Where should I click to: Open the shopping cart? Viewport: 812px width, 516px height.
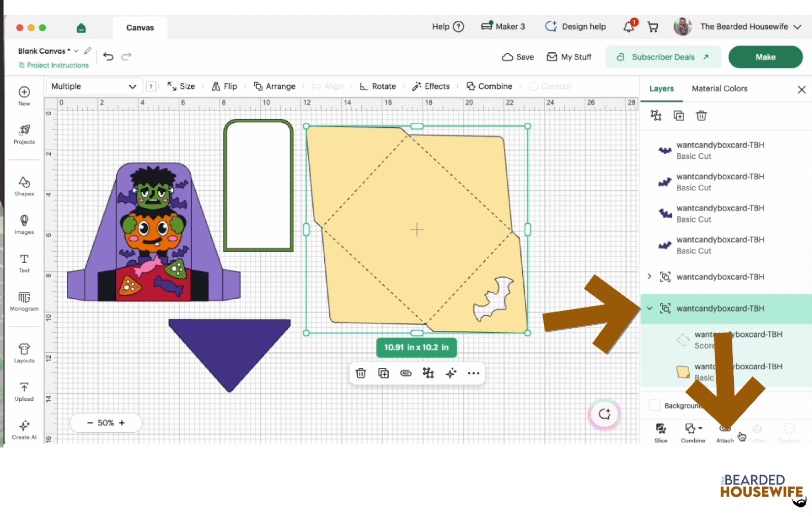point(653,27)
